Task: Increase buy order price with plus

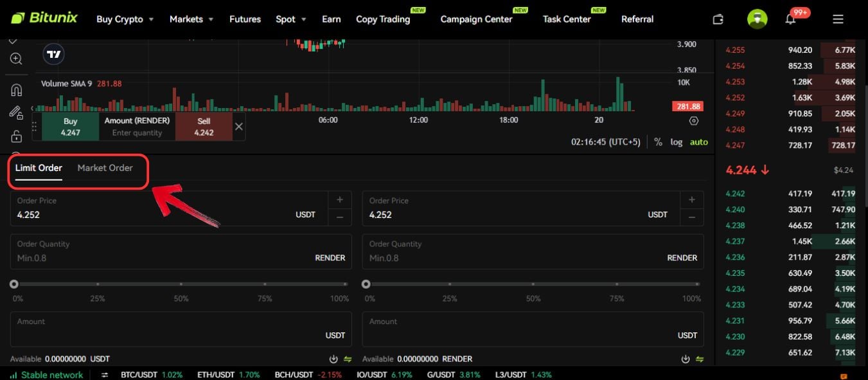Action: tap(340, 200)
